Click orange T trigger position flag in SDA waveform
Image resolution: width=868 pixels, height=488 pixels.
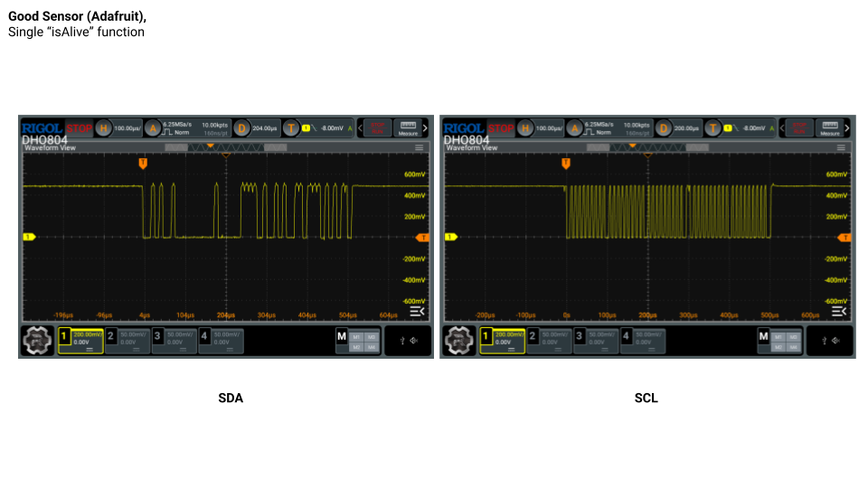[x=143, y=164]
